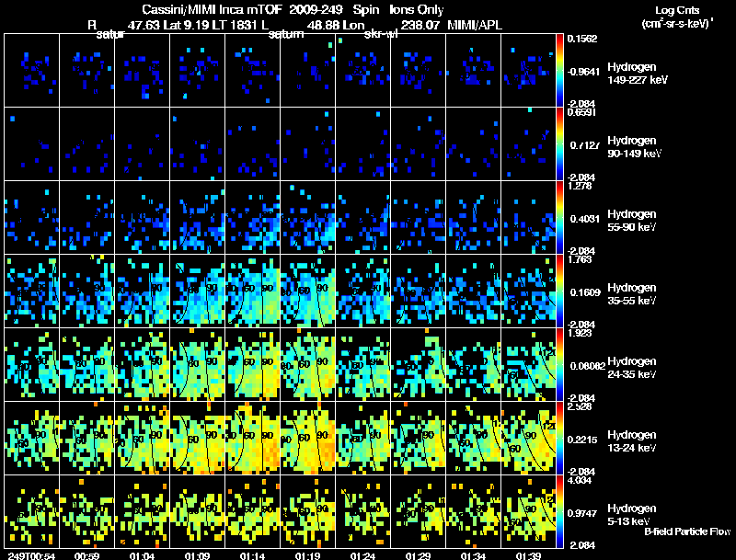
Task: Click the 4.034 scale maximum value
Action: [x=580, y=481]
